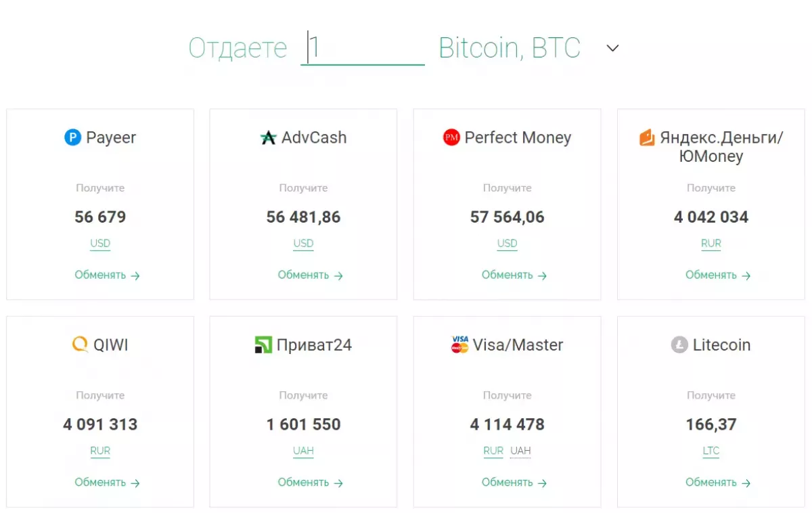Click the Perfect Money logo icon
Viewport: 812px width, 513px height.
click(x=451, y=138)
